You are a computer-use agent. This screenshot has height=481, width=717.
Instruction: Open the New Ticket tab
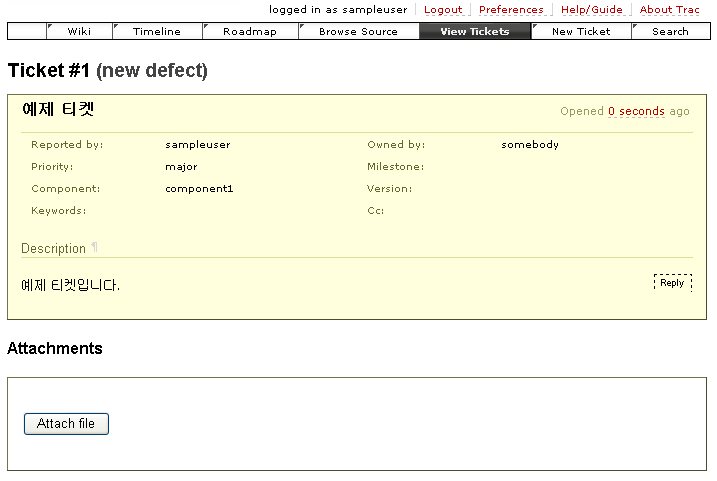[x=581, y=31]
